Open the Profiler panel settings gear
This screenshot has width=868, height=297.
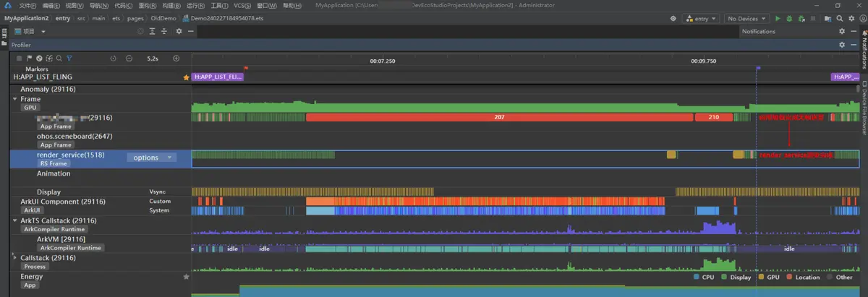(x=842, y=45)
